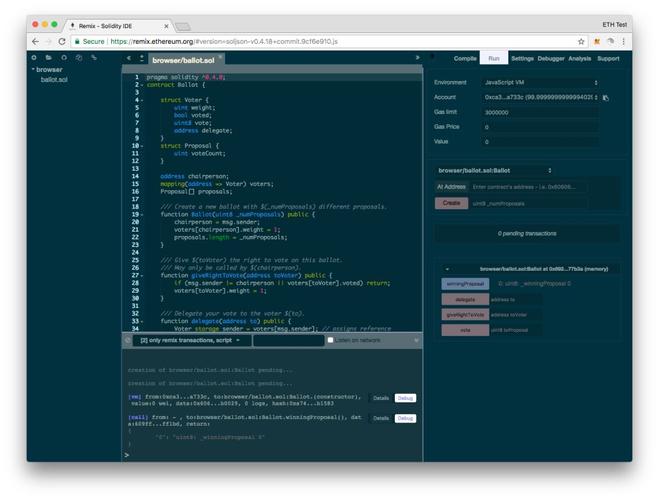Screen dimensions: 659x500
Task: Create a new file in the file explorer
Action: [x=34, y=58]
